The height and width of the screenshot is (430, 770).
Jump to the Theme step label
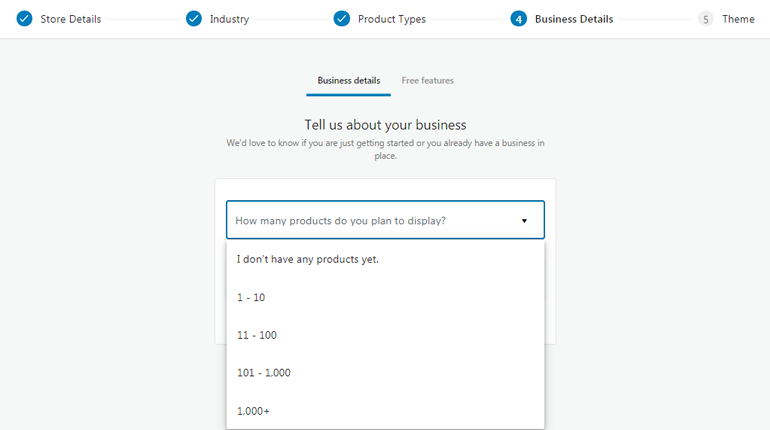click(738, 19)
